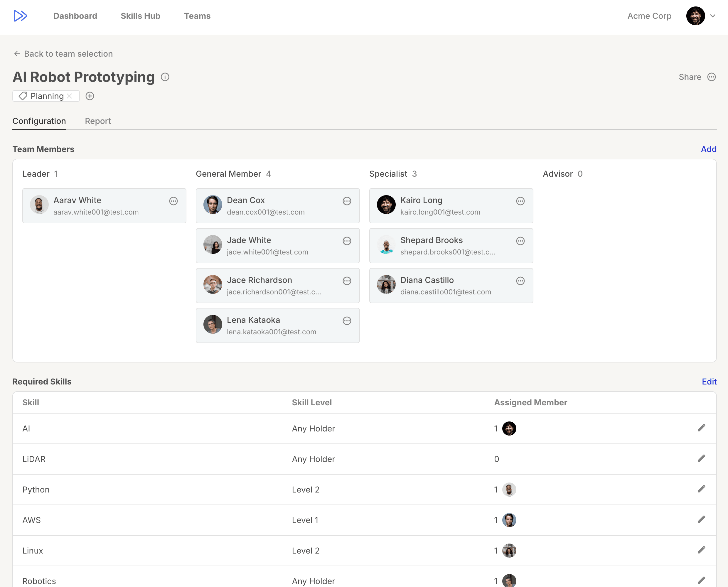
Task: Add a new tag with the plus icon
Action: [90, 96]
